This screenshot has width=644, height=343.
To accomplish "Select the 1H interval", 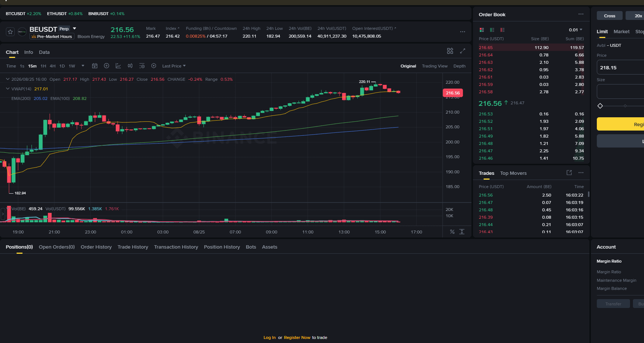I will click(x=43, y=66).
